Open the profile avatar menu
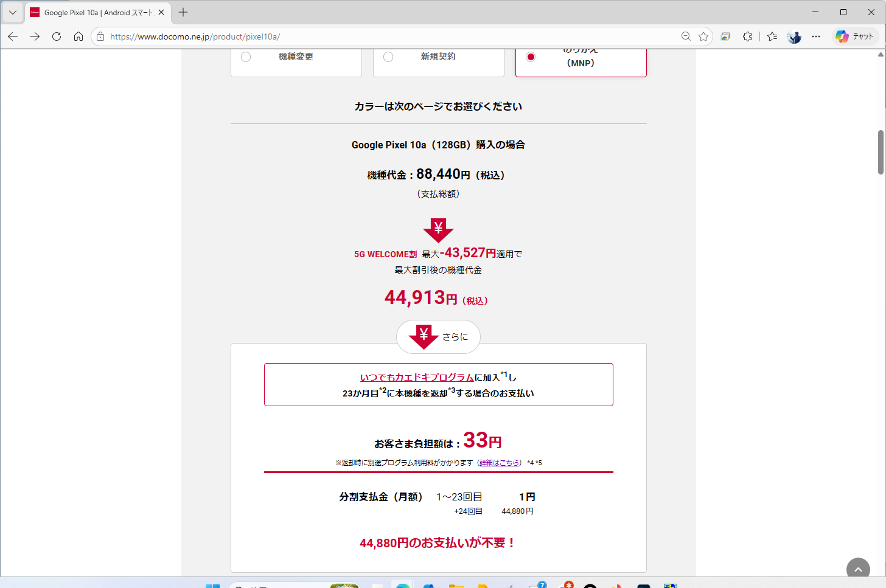Image resolution: width=886 pixels, height=588 pixels. (794, 36)
